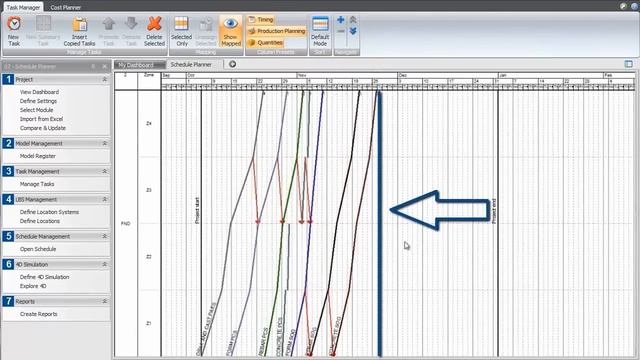Click the Open Schedule link

(x=38, y=249)
